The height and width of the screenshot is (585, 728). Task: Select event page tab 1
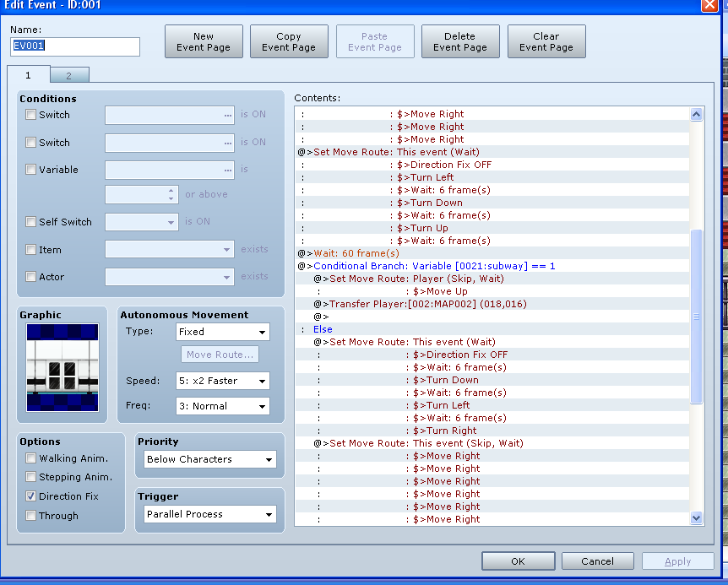28,75
